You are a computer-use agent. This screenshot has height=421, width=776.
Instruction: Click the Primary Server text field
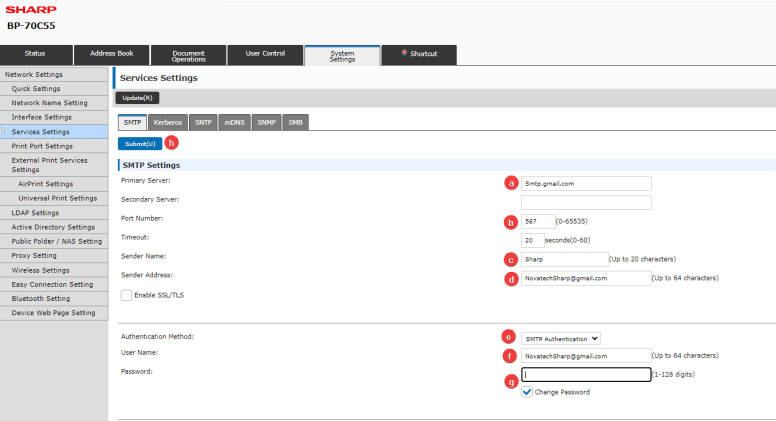pos(586,183)
